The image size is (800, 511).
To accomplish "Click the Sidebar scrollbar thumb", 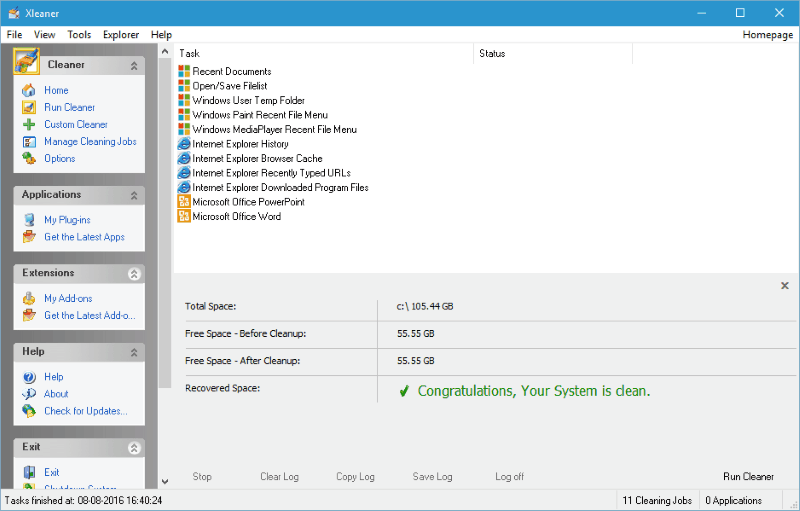I will point(165,223).
